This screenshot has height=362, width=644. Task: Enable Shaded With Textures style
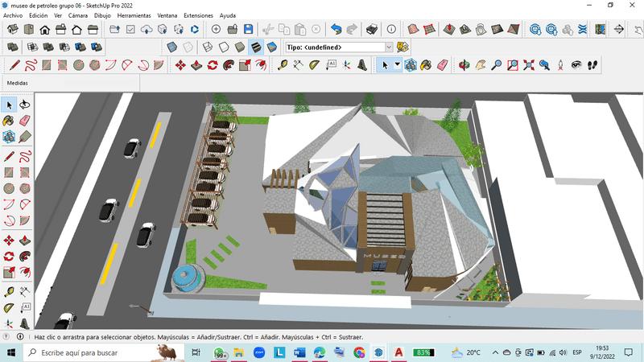[256, 47]
